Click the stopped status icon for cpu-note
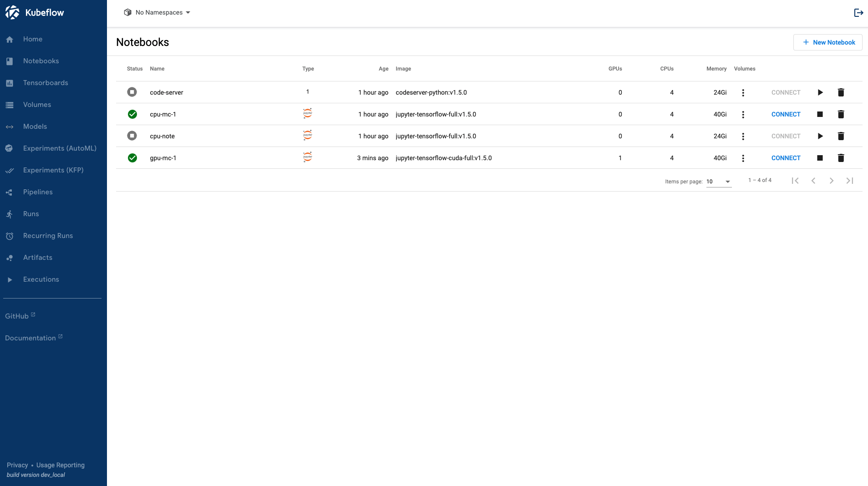 (132, 136)
